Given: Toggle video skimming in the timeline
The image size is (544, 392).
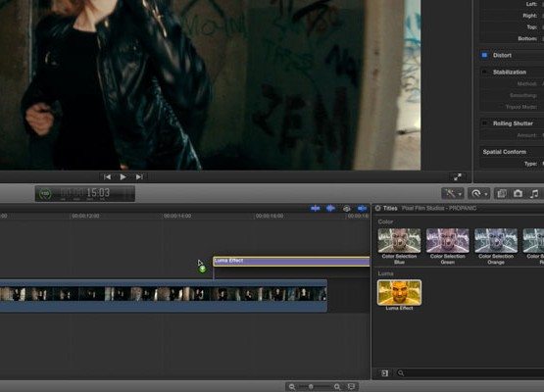Looking at the screenshot, I should coord(316,208).
